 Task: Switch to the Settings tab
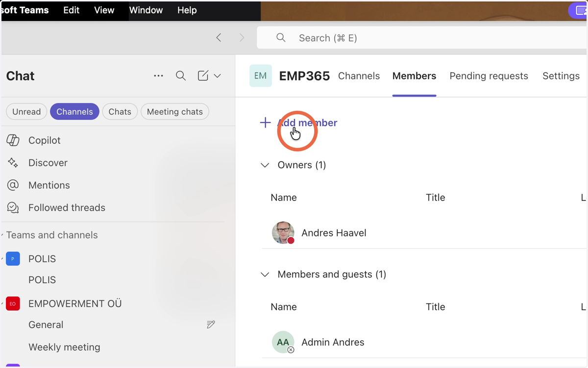[x=561, y=76]
